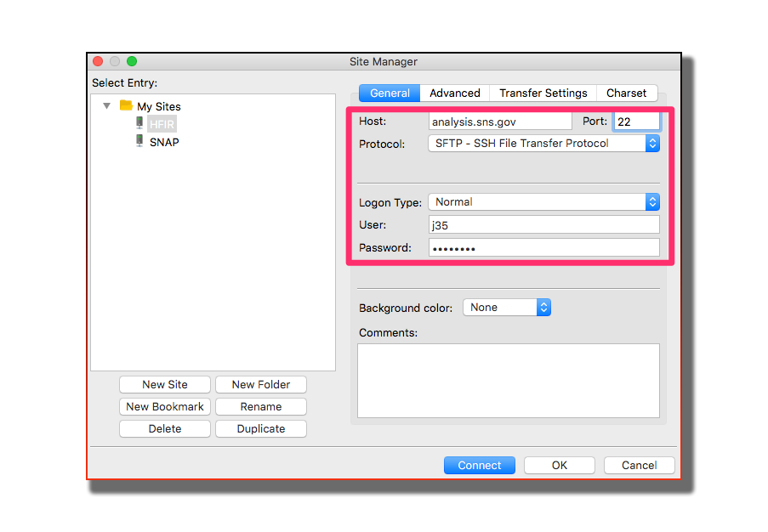Viewport: 768px width, 532px height.
Task: Add a New Folder to sites
Action: coord(260,384)
